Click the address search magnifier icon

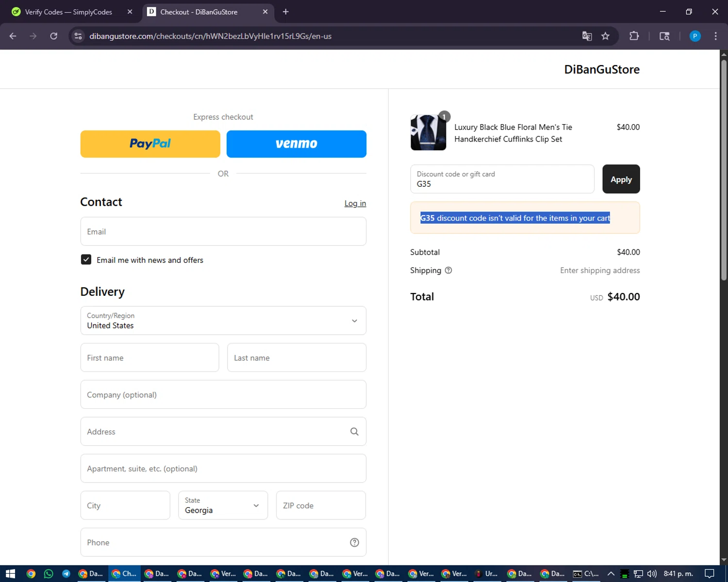click(x=354, y=432)
